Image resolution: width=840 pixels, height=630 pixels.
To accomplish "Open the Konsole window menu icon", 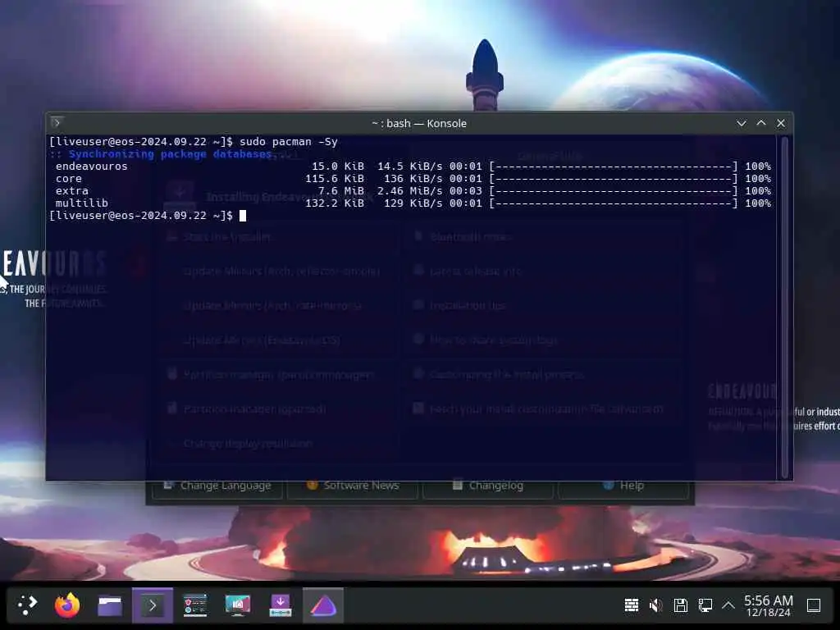I will coord(57,123).
